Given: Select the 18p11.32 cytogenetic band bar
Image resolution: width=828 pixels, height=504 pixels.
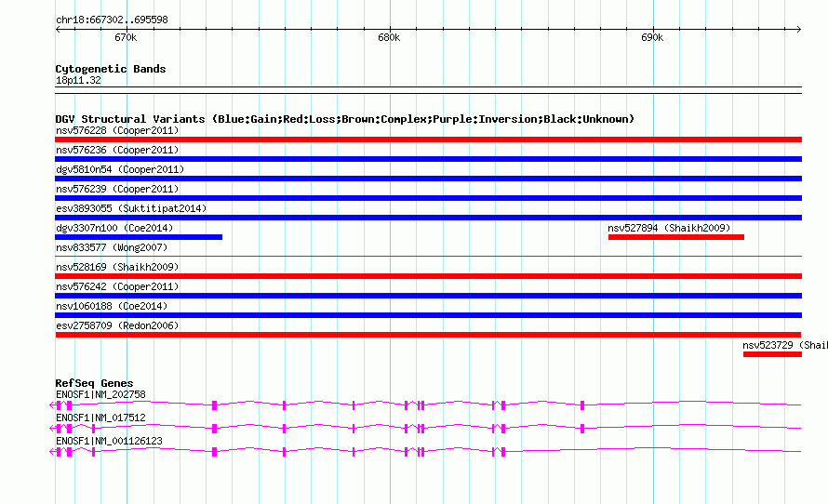Looking at the screenshot, I should click(x=428, y=90).
